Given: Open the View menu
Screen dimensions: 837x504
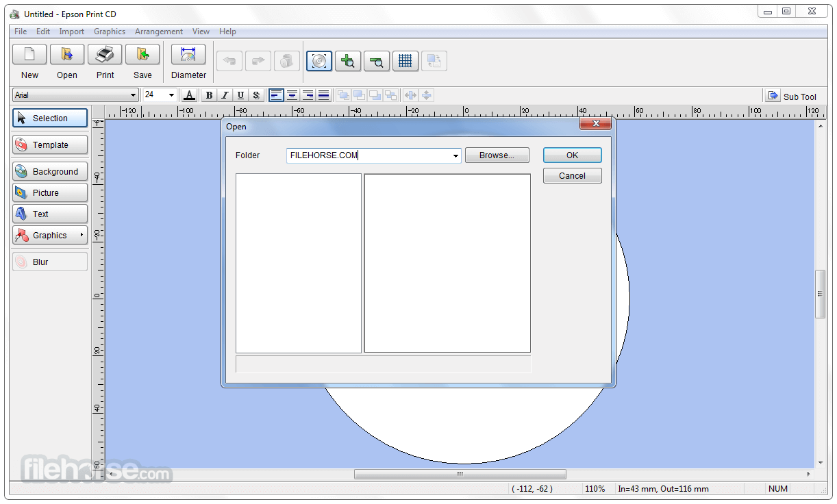Looking at the screenshot, I should pos(201,32).
